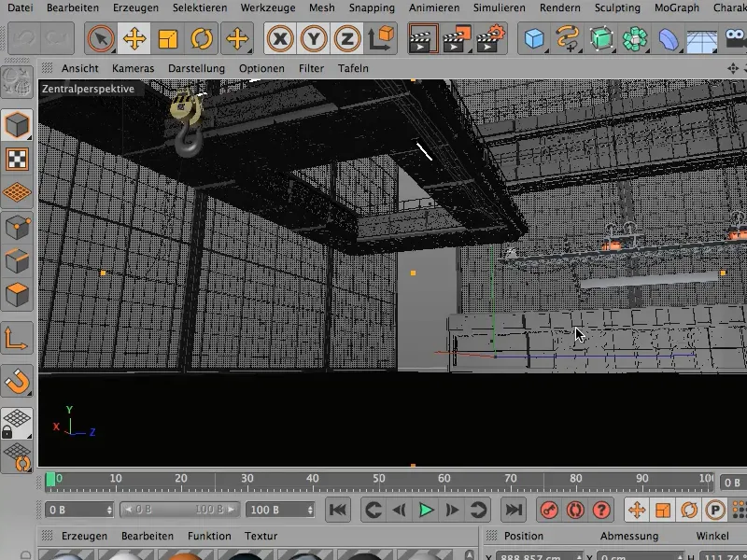Viewport: 747px width, 560px height.
Task: Toggle automatic keyframing
Action: pyautogui.click(x=575, y=510)
